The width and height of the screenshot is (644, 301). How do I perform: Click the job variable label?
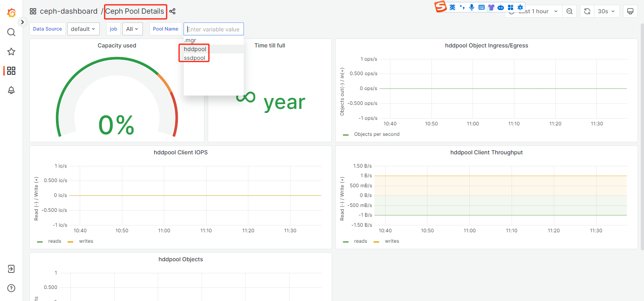[x=114, y=29]
